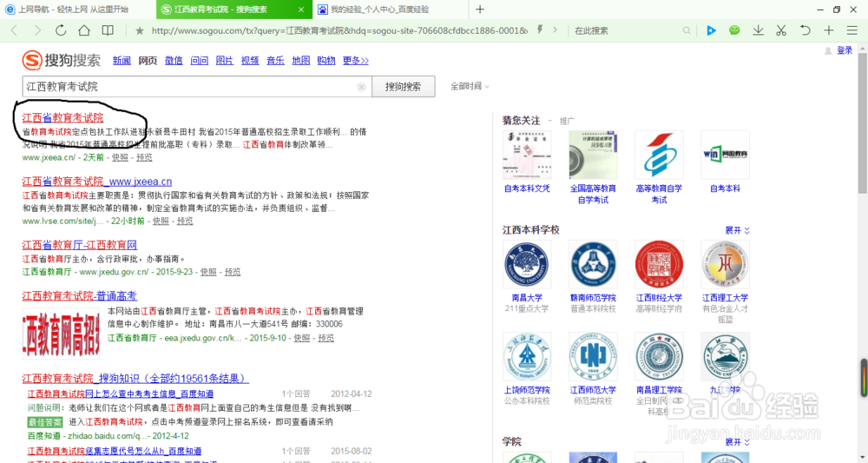Open a new tab with plus
Screen dimensions: 868x463
point(480,10)
